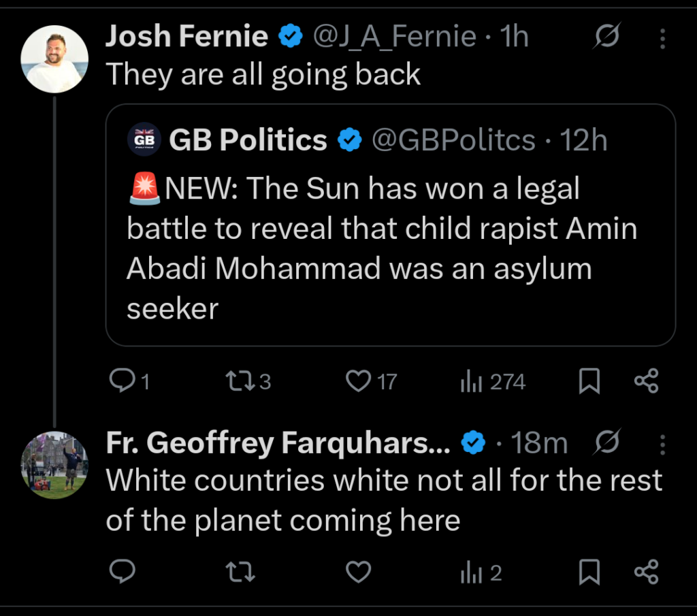Viewport: 697px width, 616px height.
Task: Share Fr. Geoffrey's comment
Action: click(646, 572)
